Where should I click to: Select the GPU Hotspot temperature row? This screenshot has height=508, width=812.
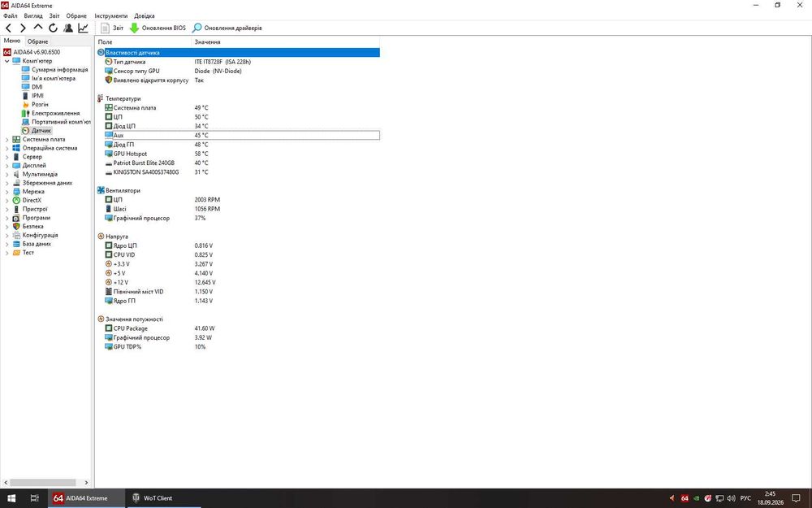[242, 154]
